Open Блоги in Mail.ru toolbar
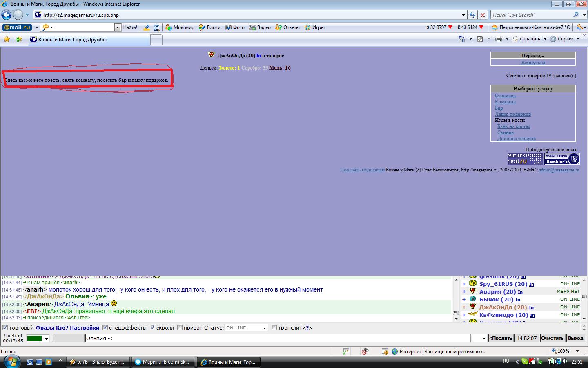Viewport: 588px width, 368px height. pyautogui.click(x=209, y=27)
